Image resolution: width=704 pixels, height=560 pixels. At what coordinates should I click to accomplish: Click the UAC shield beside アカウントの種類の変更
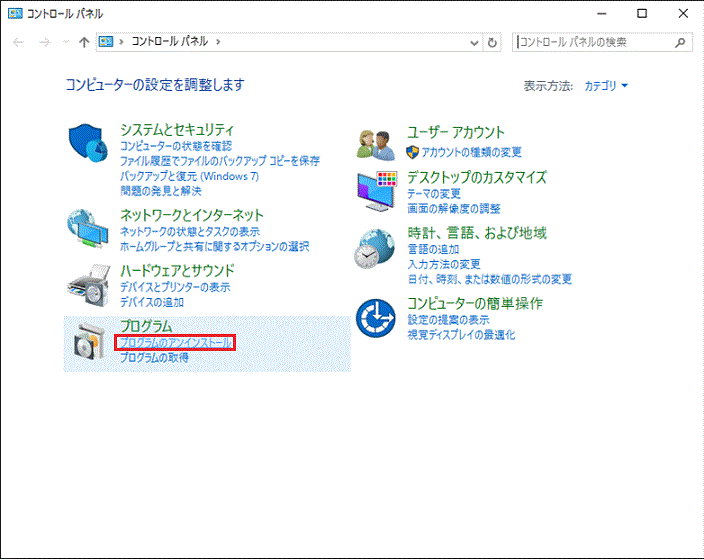412,152
